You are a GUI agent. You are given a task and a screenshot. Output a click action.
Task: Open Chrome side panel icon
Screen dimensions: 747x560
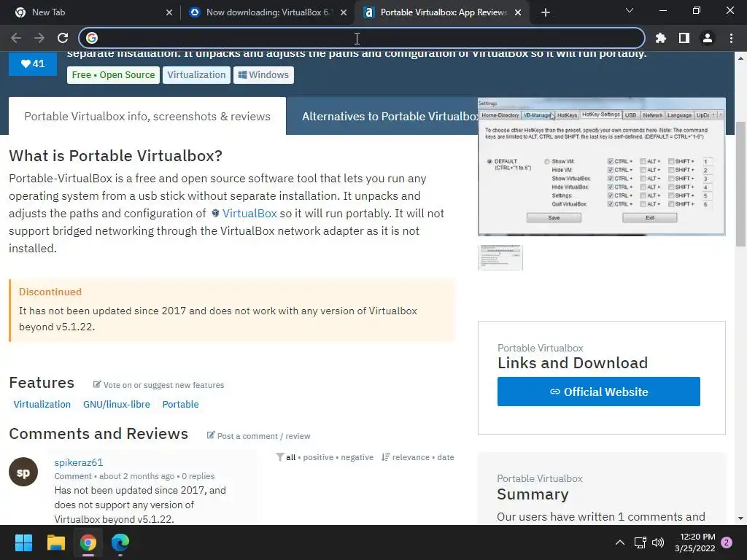(x=684, y=38)
